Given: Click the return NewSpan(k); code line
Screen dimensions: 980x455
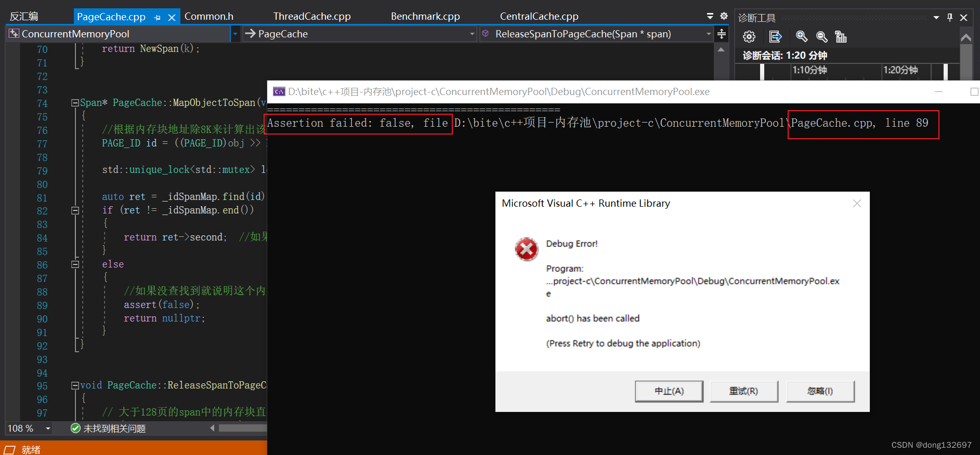Looking at the screenshot, I should (151, 48).
